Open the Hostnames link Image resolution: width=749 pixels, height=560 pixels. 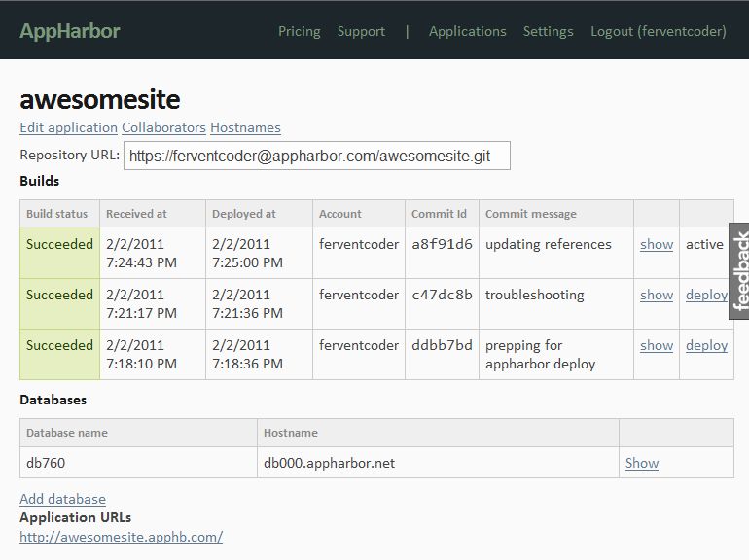coord(245,127)
